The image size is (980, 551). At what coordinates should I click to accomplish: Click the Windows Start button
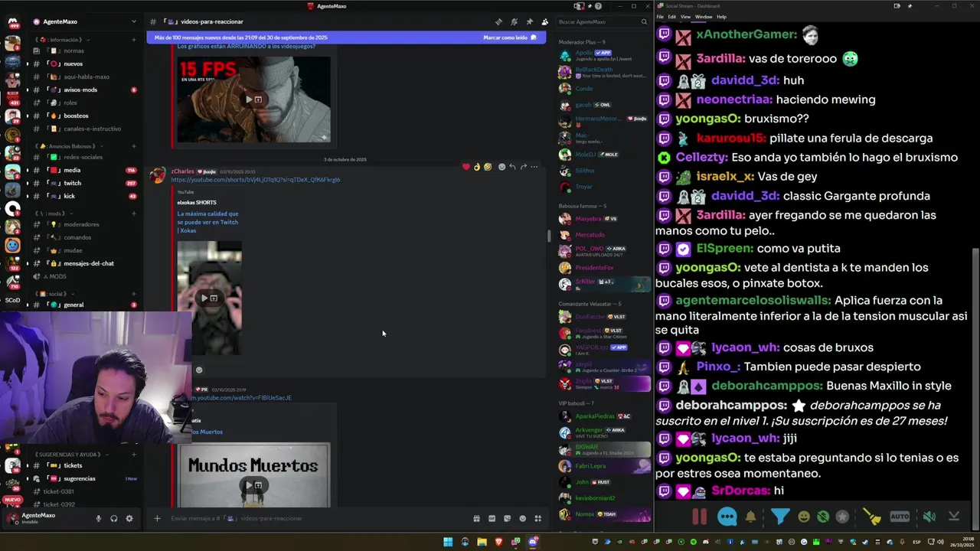click(x=448, y=542)
